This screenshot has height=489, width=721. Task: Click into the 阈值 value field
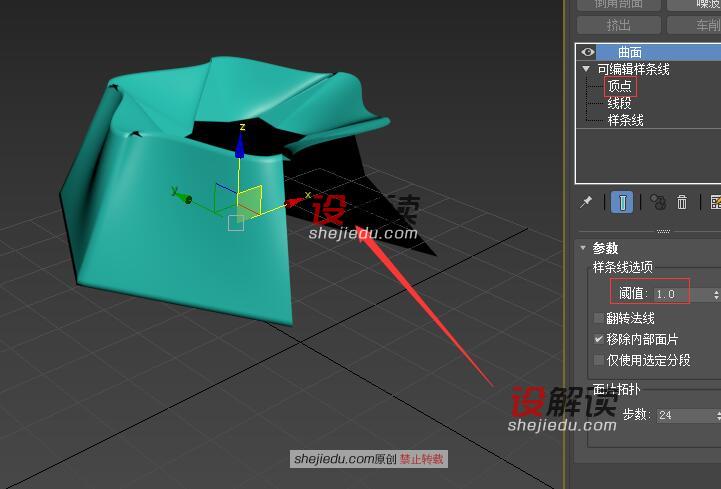click(683, 294)
